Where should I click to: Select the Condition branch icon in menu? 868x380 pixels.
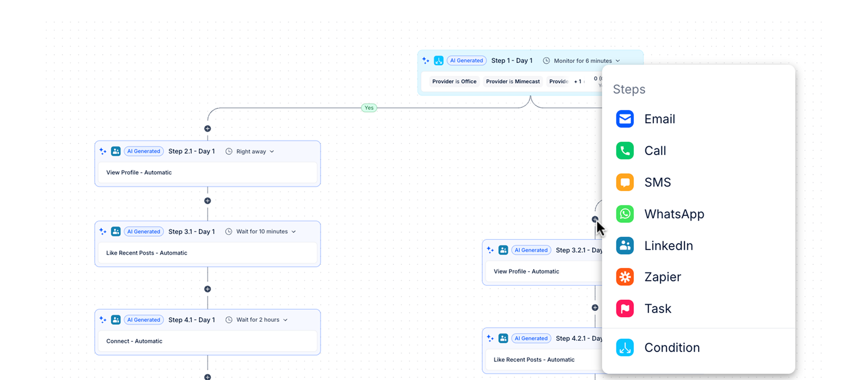pyautogui.click(x=625, y=348)
